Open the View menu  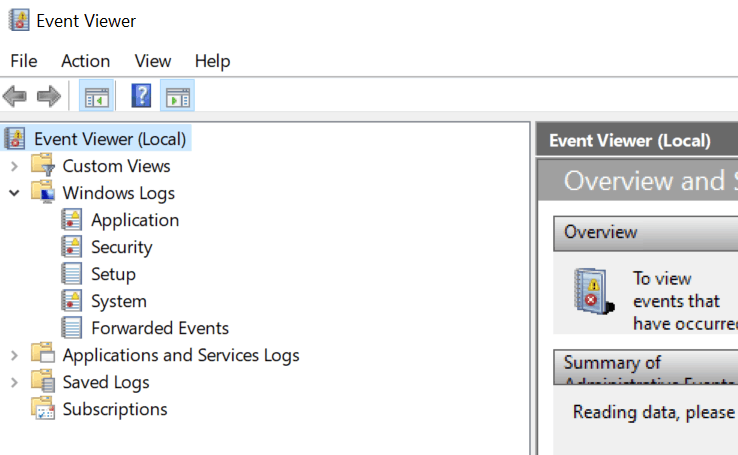click(x=152, y=61)
